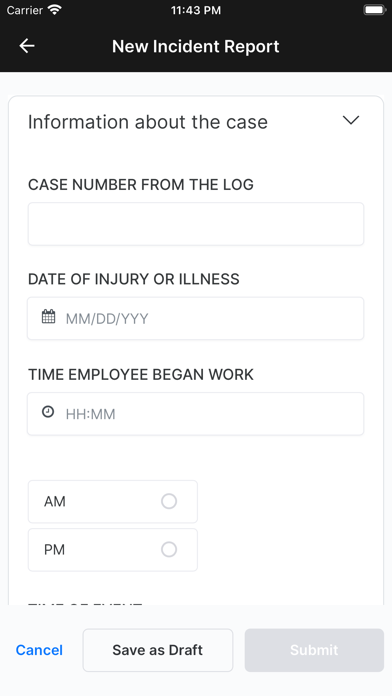This screenshot has height=696, width=392.
Task: Tap the 11:43 PM status bar clock
Action: click(x=196, y=10)
